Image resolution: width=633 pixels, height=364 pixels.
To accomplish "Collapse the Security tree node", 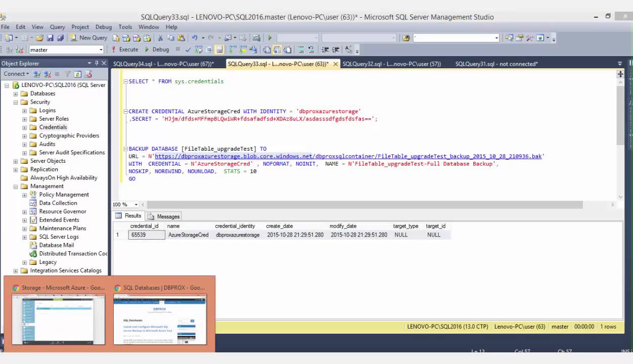I will 16,102.
